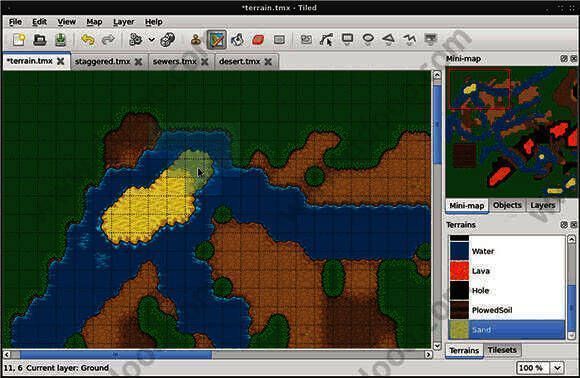
Task: Click the map's vertical scroll-down arrow
Action: coord(437,346)
